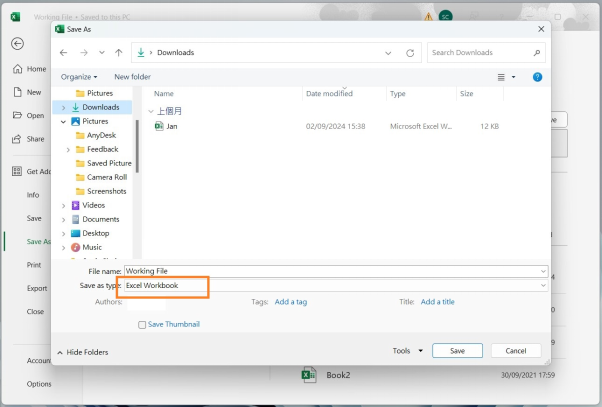
Task: Click the Up one level arrow
Action: click(119, 52)
